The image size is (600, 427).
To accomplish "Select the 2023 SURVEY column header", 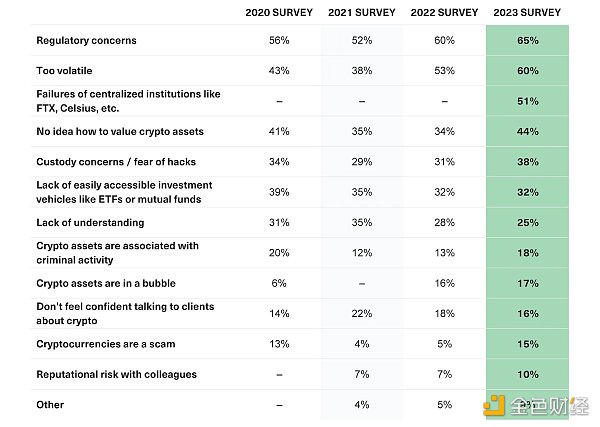I will tap(528, 13).
